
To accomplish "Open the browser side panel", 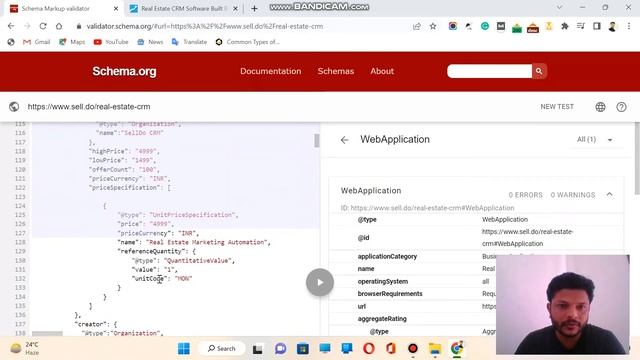I will [596, 26].
